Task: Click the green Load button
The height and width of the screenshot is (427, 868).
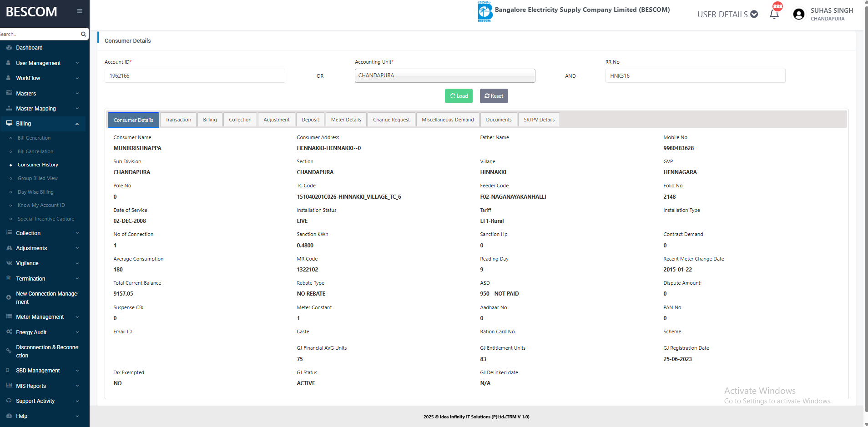Action: [x=459, y=96]
